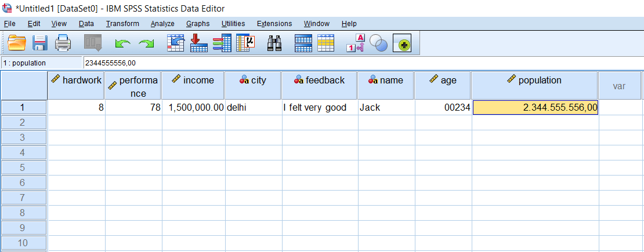Run descriptive statistics icon
Screen dimensions: 644x252
click(245, 43)
